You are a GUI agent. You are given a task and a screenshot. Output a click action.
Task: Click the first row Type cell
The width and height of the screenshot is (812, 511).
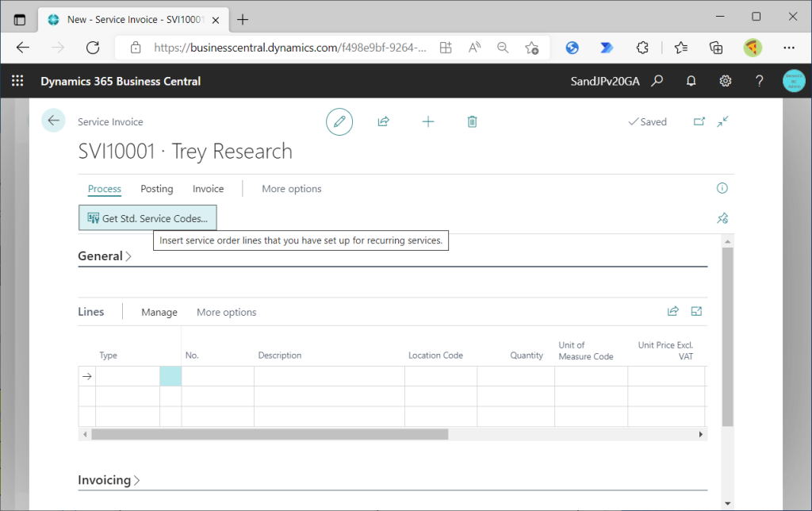coord(128,376)
